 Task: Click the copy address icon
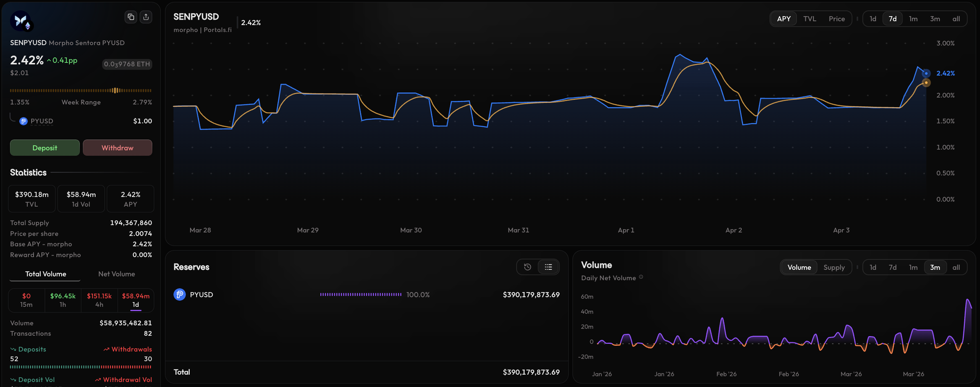[131, 17]
